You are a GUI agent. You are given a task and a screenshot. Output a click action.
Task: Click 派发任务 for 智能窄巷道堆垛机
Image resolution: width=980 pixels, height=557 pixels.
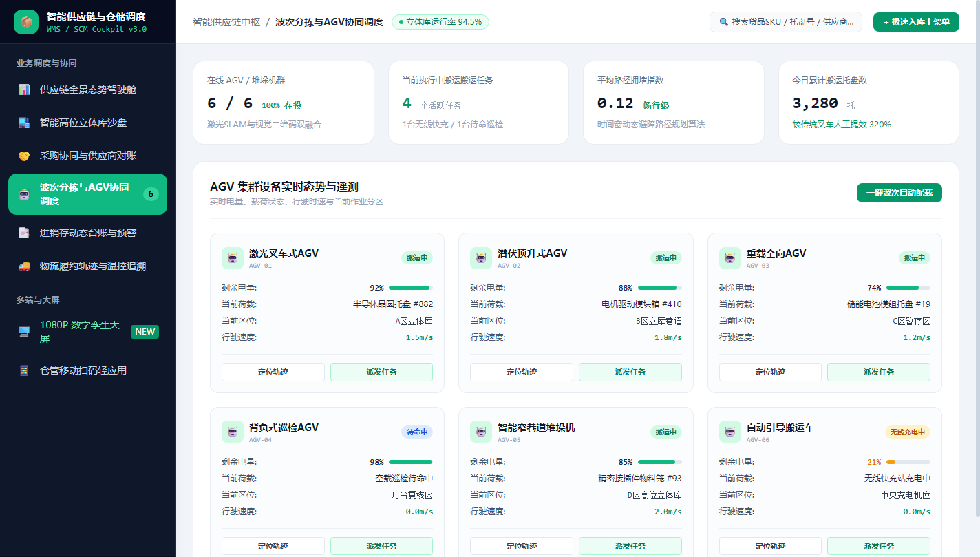point(630,546)
